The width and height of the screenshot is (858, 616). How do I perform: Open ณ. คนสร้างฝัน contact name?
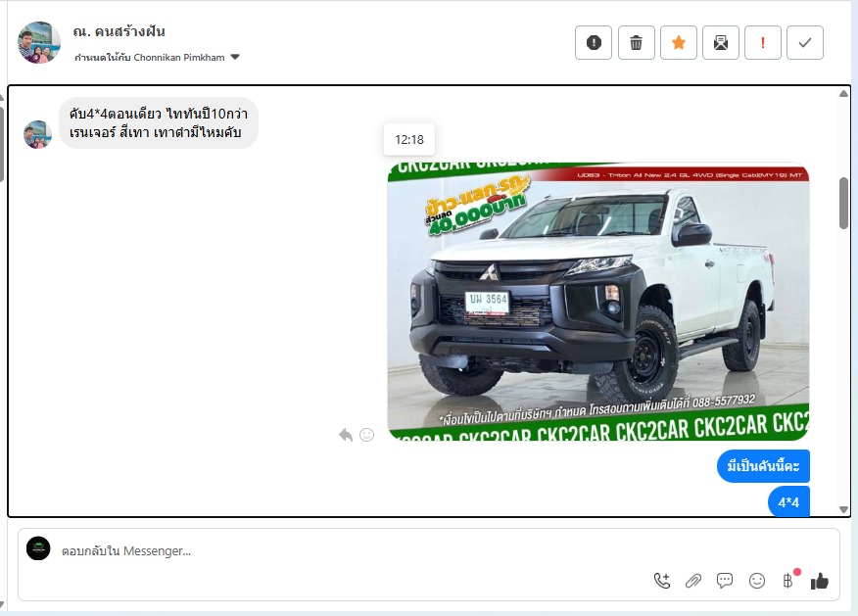(119, 31)
